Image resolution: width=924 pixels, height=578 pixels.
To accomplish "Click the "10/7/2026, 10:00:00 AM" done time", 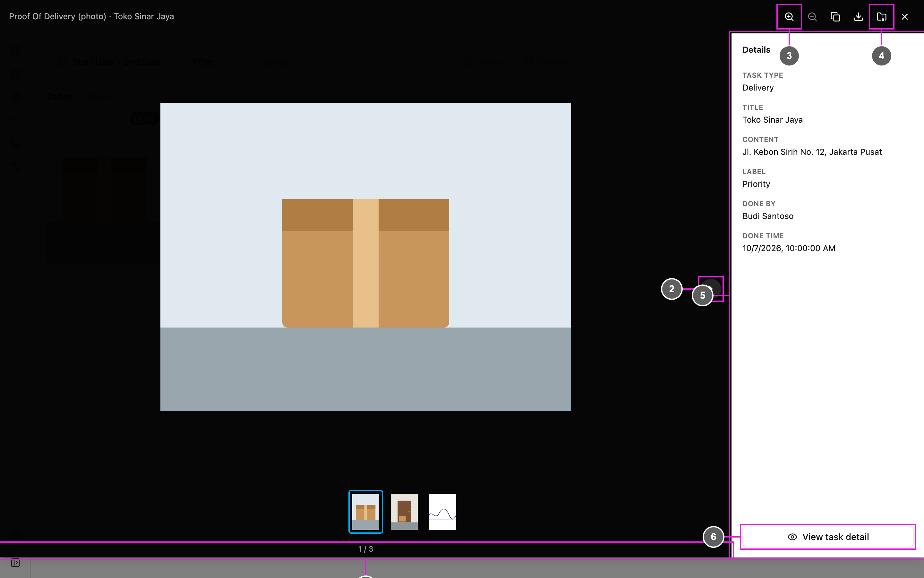I will click(789, 248).
